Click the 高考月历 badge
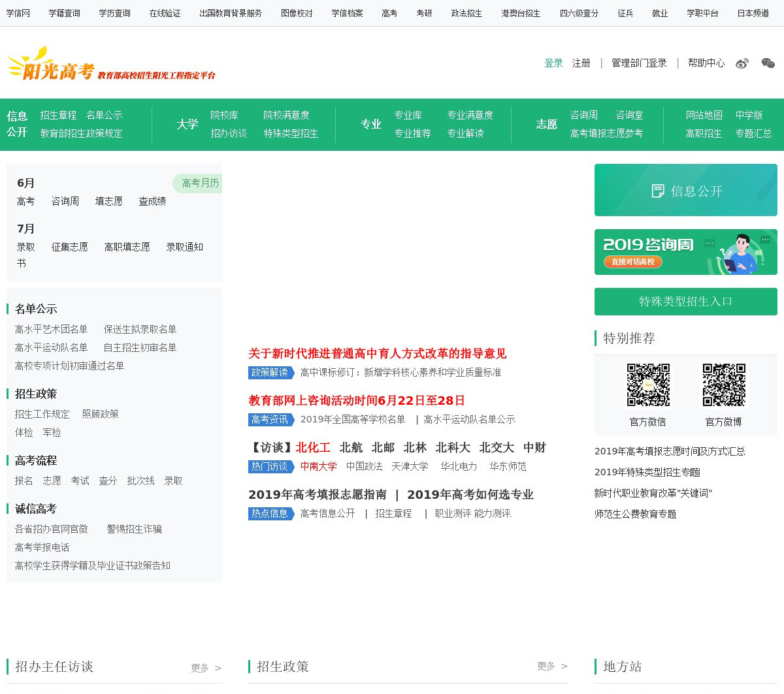 tap(198, 183)
